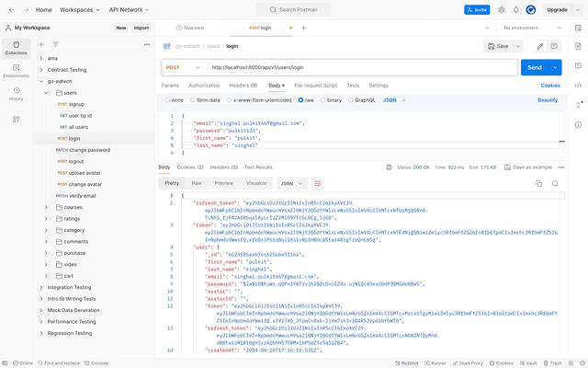Open collections options three-dot menu
This screenshot has width=588, height=368.
147,45
